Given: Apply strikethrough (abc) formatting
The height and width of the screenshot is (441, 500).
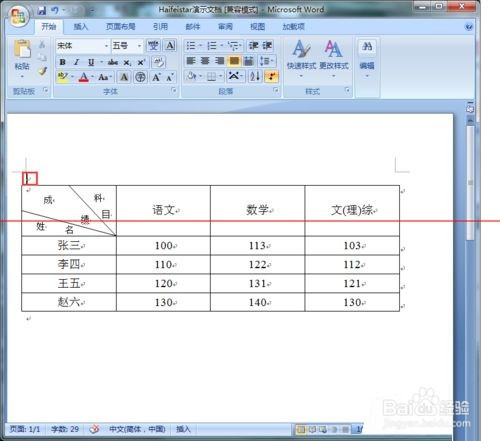Looking at the screenshot, I should (x=113, y=62).
